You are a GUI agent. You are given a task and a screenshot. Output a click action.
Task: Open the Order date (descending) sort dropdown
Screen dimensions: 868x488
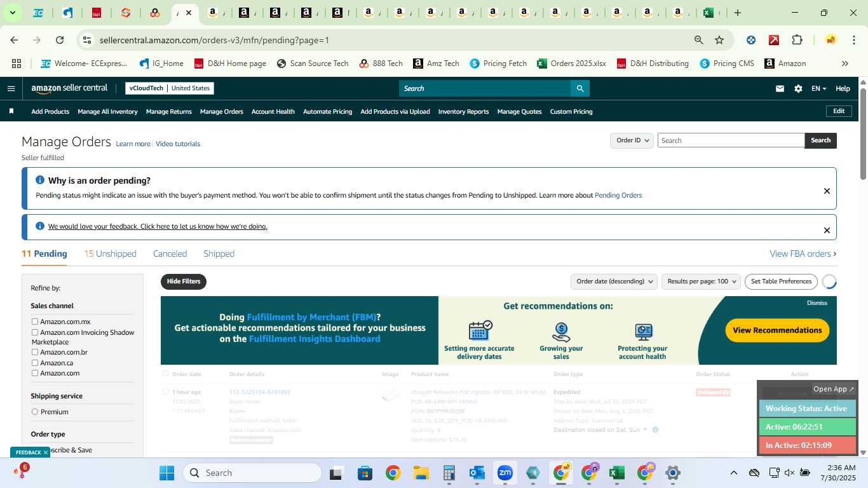613,281
